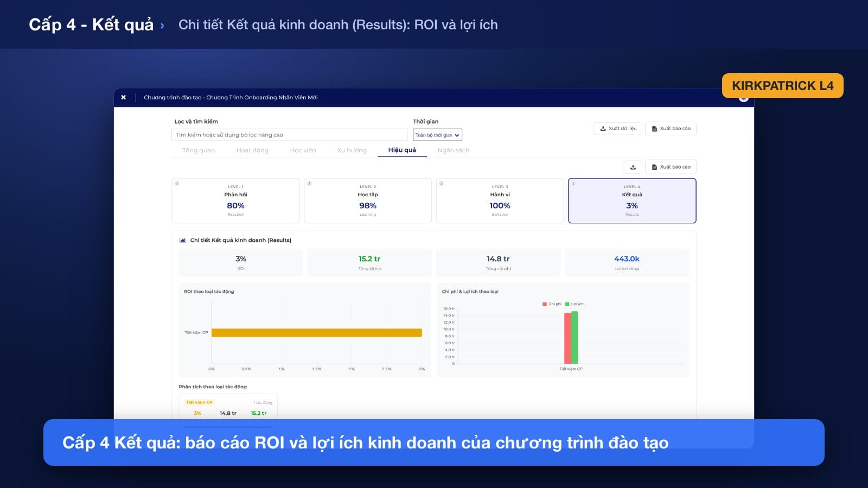The image size is (868, 488).
Task: Click the search and filter input field
Action: click(290, 135)
